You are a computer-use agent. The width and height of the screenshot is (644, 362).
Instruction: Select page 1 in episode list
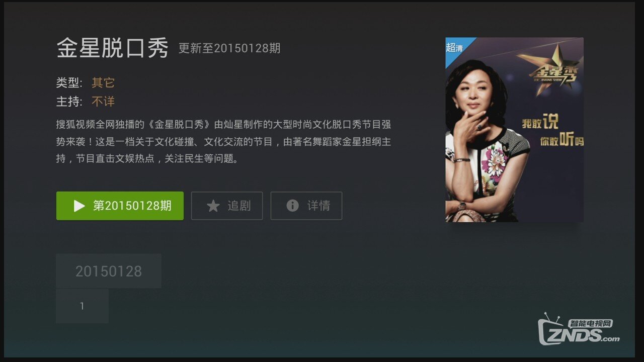tap(82, 306)
